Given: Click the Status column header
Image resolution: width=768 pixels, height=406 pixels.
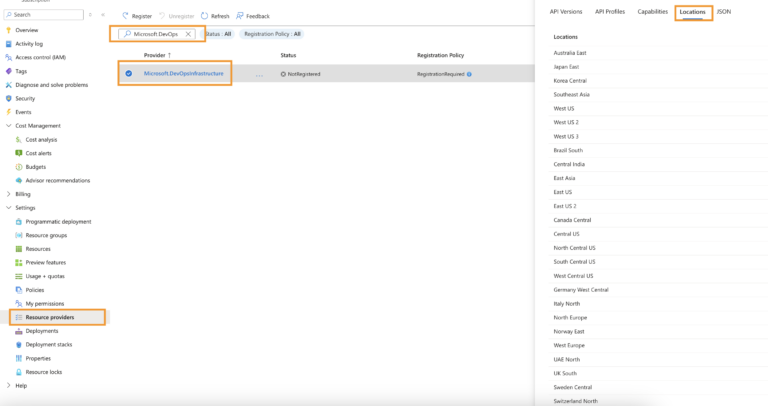Looking at the screenshot, I should pos(288,55).
